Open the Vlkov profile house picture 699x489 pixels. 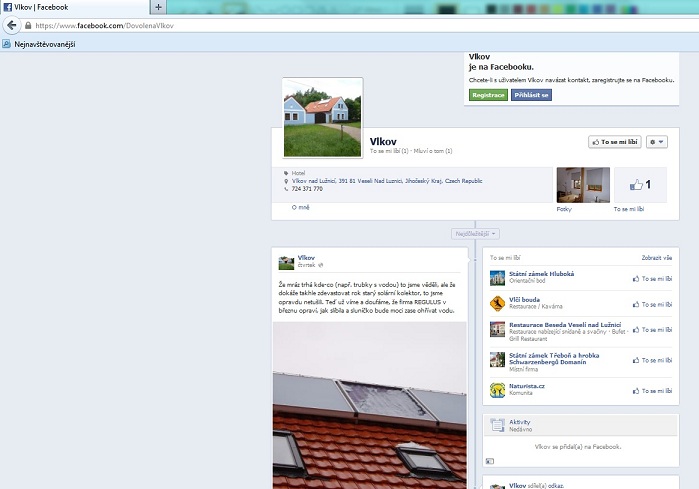(322, 118)
